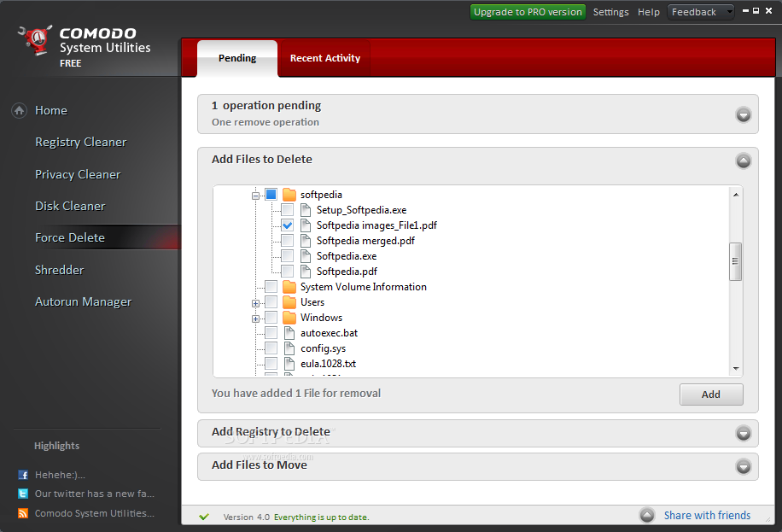Click the Add button
782x532 pixels.
711,395
